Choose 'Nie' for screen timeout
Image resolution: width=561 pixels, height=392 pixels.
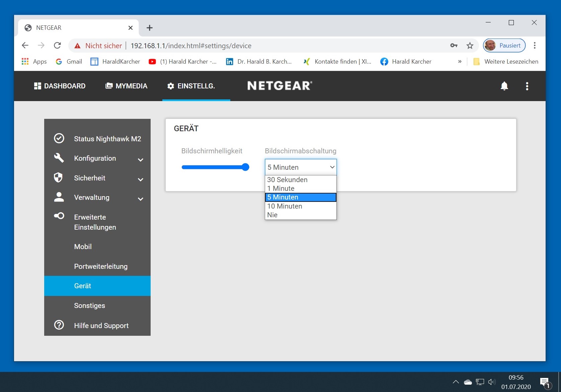tap(272, 215)
